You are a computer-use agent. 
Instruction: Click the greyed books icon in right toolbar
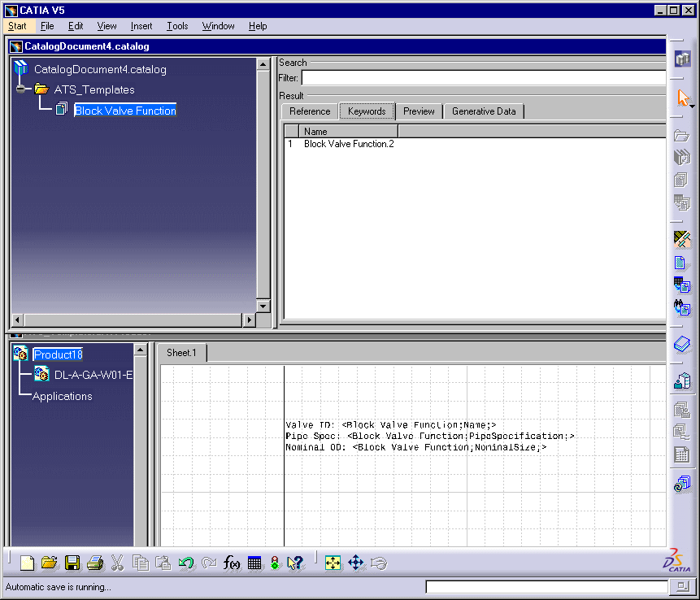click(x=681, y=157)
